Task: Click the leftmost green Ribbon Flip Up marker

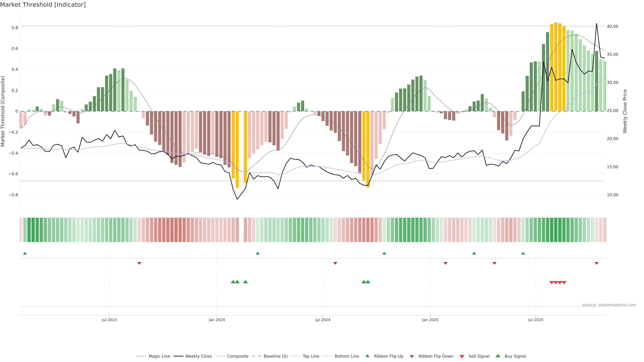Action: 25,253
